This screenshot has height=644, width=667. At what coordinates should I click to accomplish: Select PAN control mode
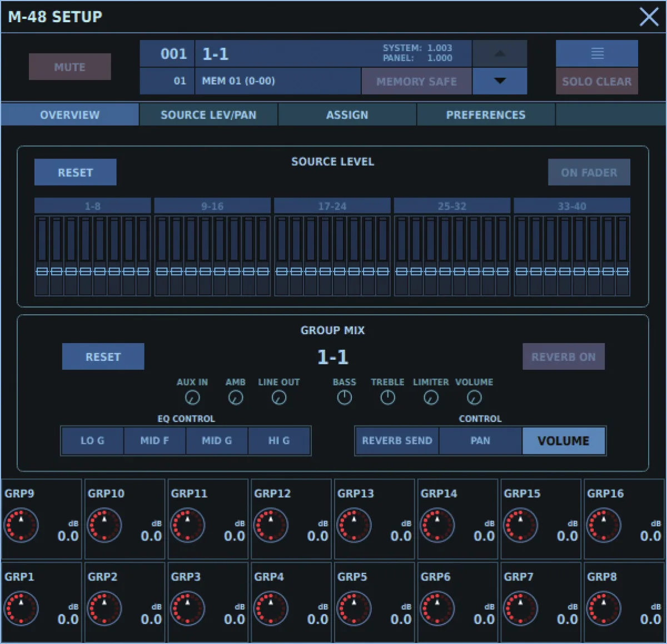tap(480, 440)
